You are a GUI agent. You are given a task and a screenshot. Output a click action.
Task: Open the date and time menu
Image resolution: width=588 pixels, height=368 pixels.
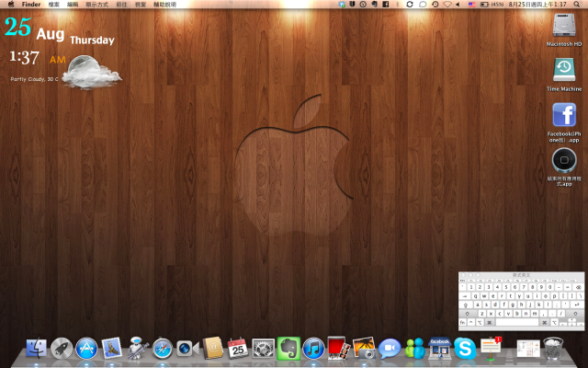pos(537,5)
